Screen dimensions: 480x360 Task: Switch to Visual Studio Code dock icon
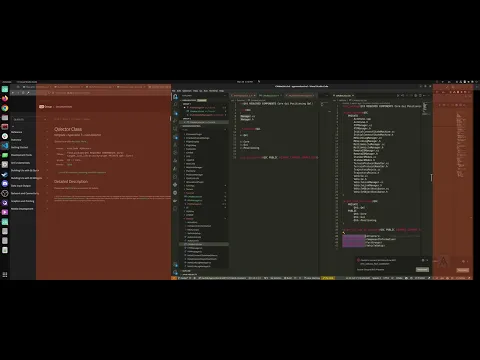[5, 146]
